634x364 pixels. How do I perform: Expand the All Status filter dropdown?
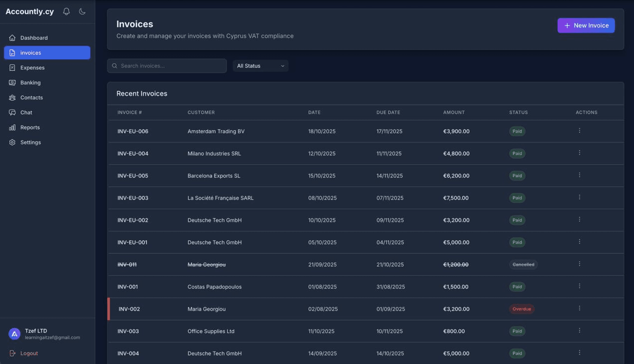[260, 66]
